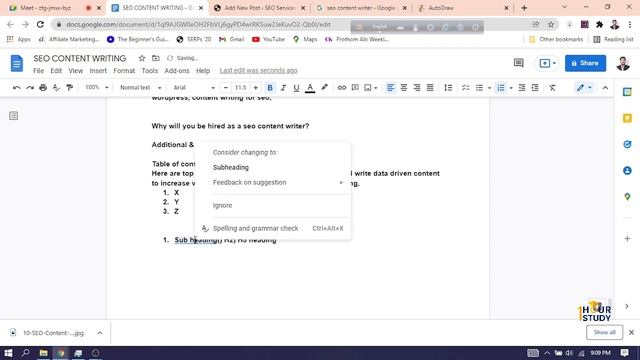The image size is (640, 360).
Task: Toggle Bold formatting
Action: 270,88
